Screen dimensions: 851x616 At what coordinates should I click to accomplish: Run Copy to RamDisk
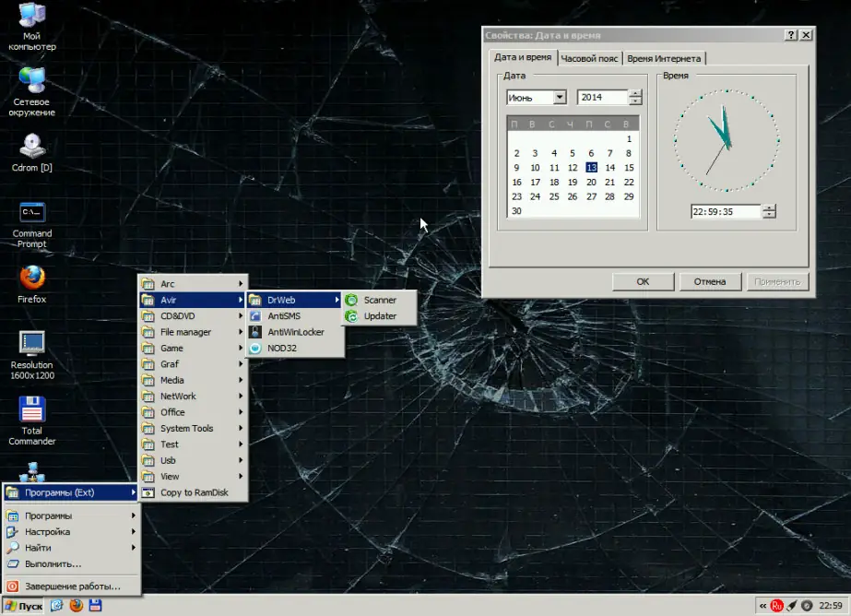(194, 492)
